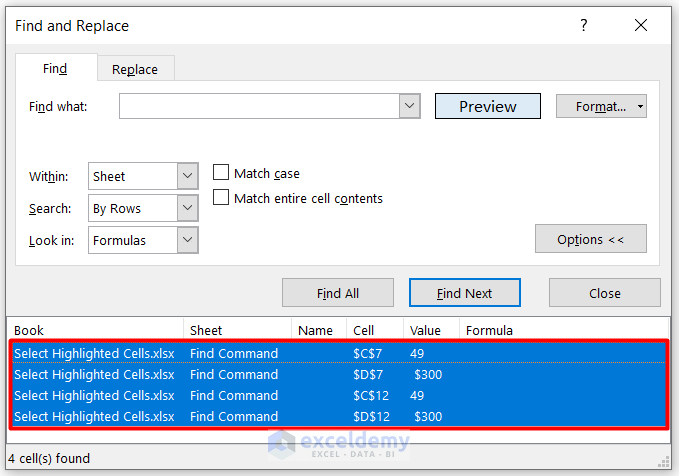Expand the Find what history dropdown
This screenshot has height=476, width=679.
coord(410,106)
